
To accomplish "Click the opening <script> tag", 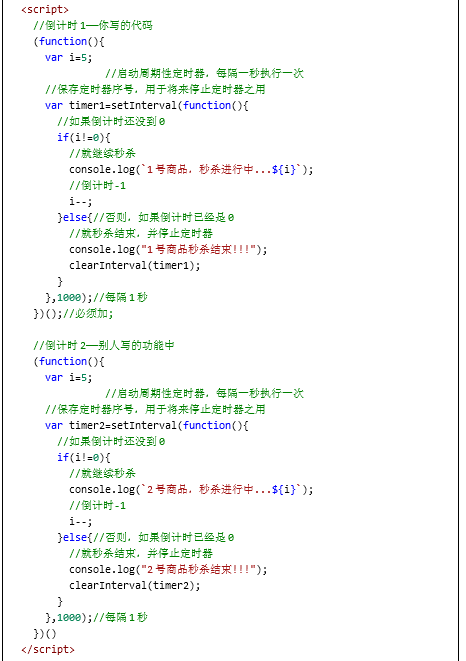I will (x=45, y=9).
